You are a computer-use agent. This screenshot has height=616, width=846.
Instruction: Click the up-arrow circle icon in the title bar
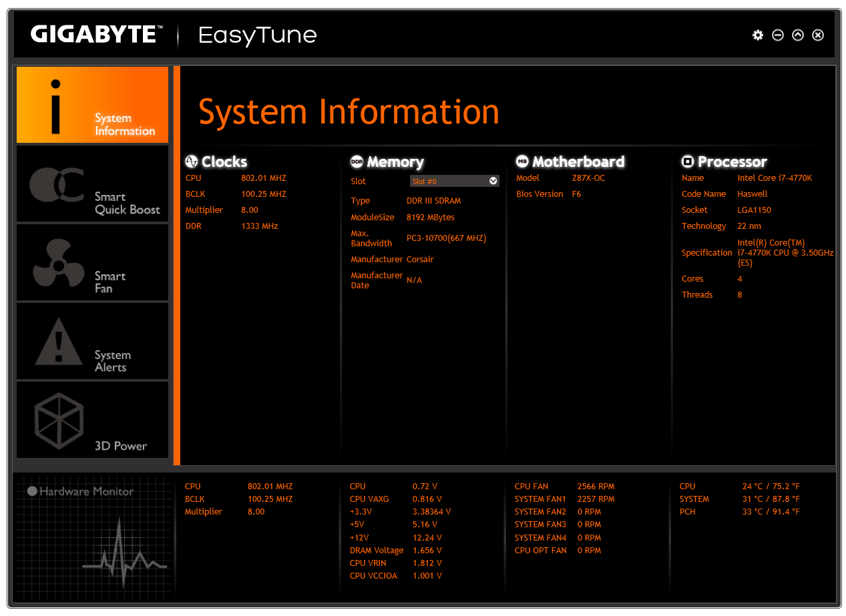click(797, 35)
